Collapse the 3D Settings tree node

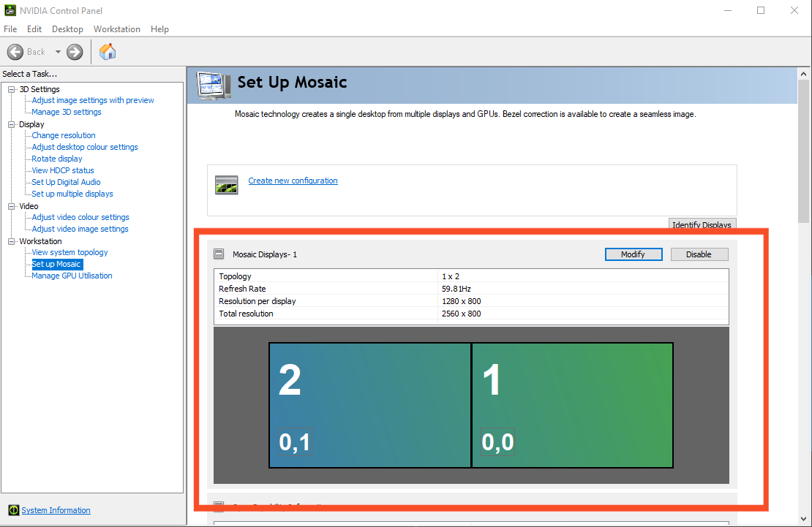coord(12,89)
